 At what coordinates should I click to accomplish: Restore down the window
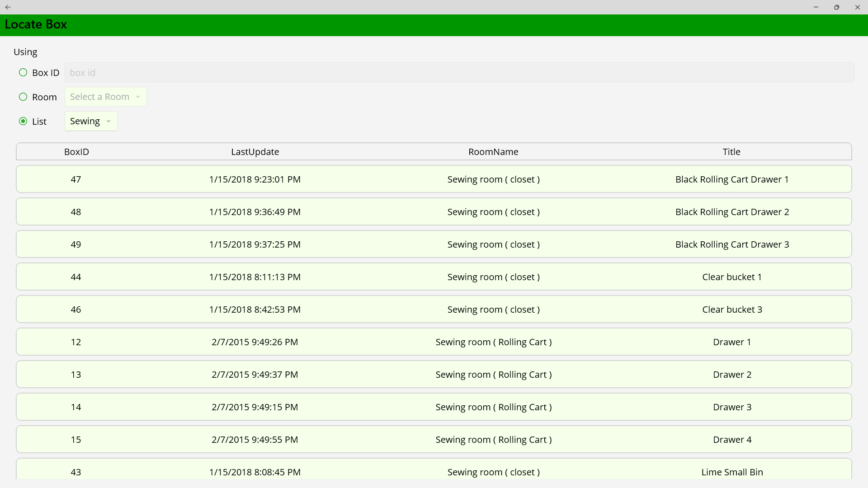837,7
